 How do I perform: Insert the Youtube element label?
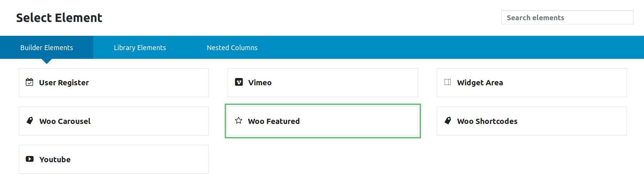click(55, 159)
